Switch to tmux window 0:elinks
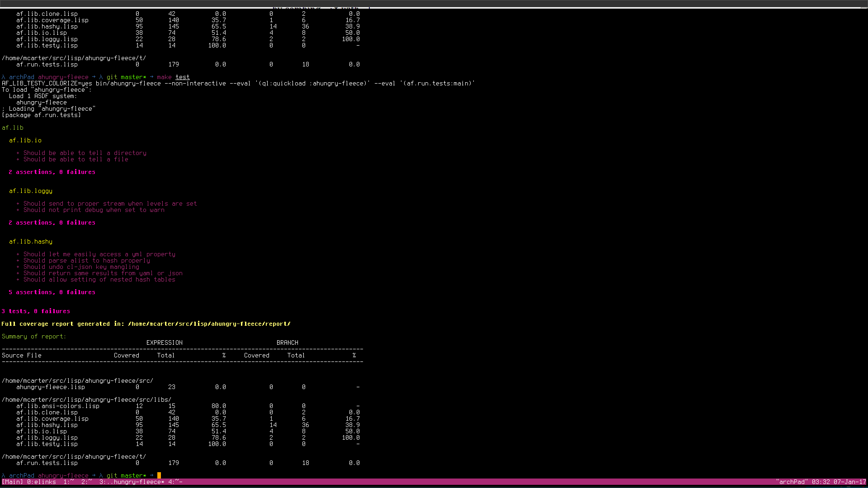 41,482
